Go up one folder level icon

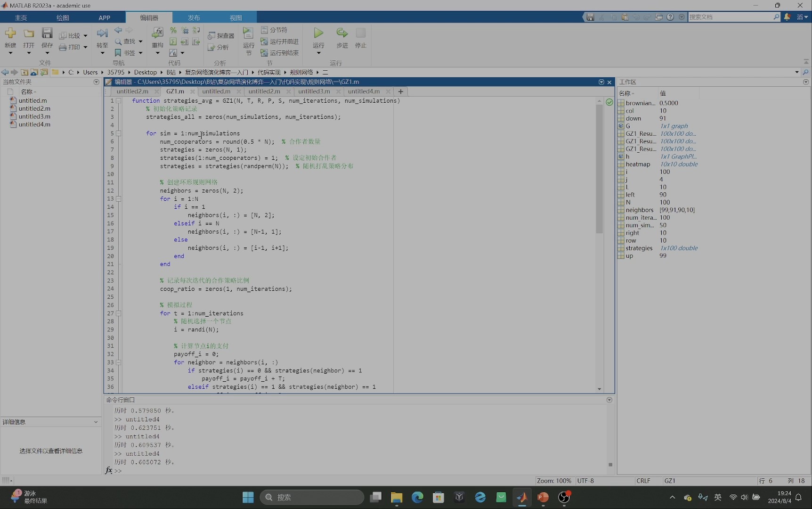(x=24, y=73)
